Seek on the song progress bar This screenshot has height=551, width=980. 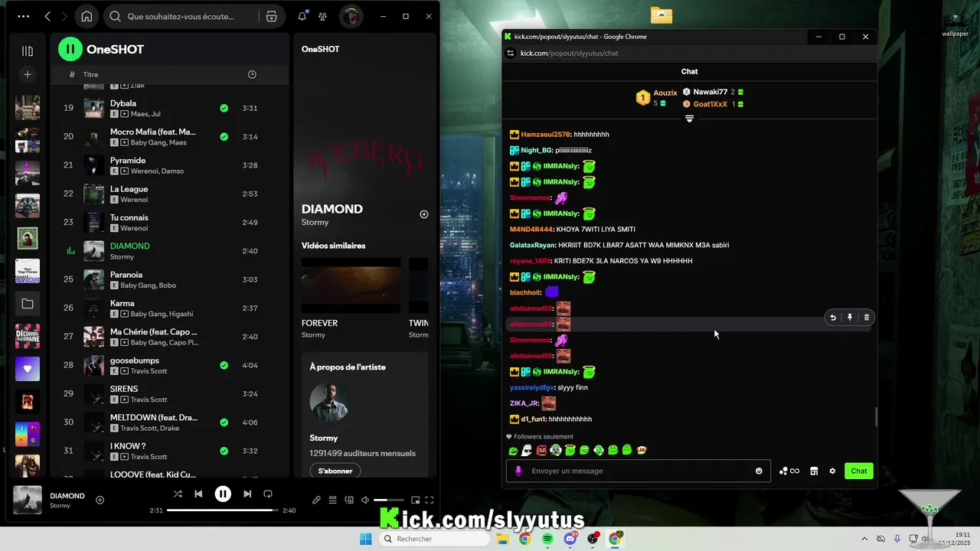pos(222,510)
